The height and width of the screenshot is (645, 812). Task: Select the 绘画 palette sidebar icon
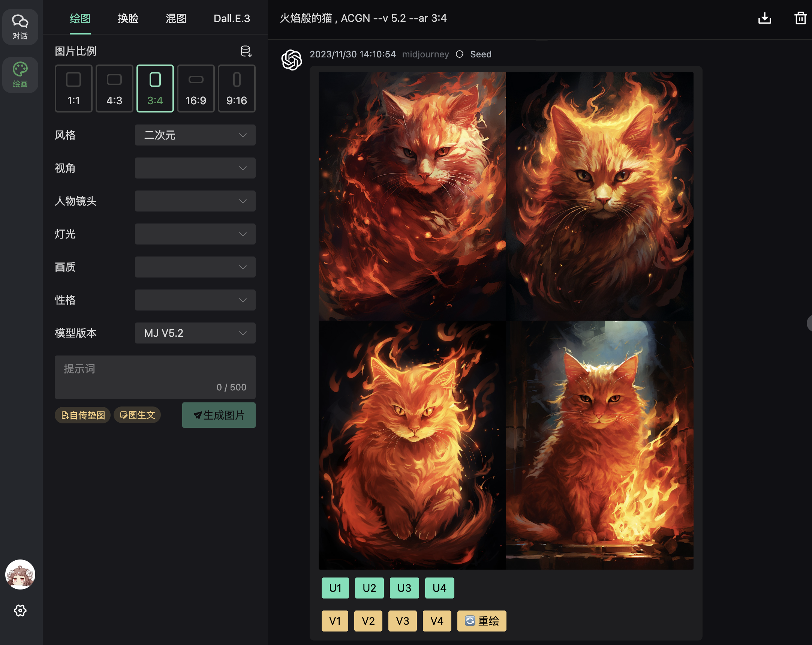20,75
